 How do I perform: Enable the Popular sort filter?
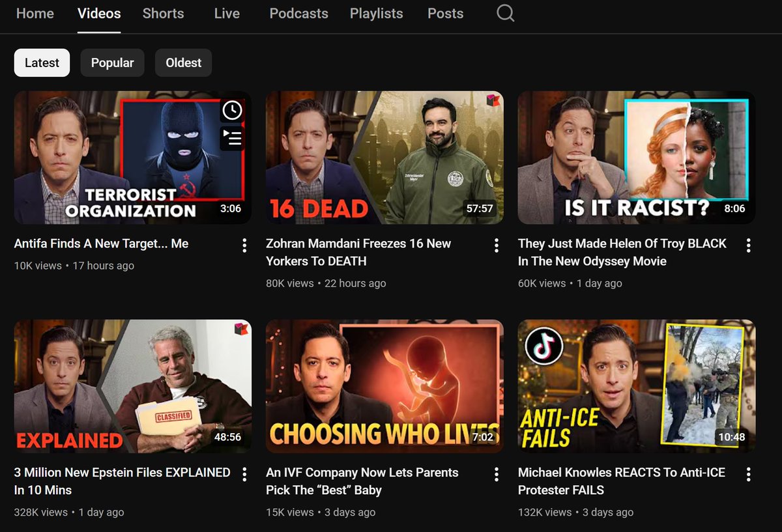pyautogui.click(x=112, y=63)
